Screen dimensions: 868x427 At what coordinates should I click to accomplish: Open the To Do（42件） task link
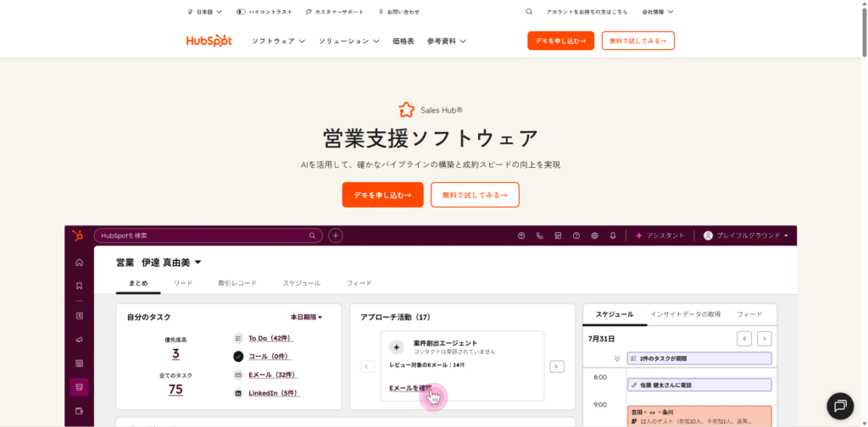[x=270, y=338]
